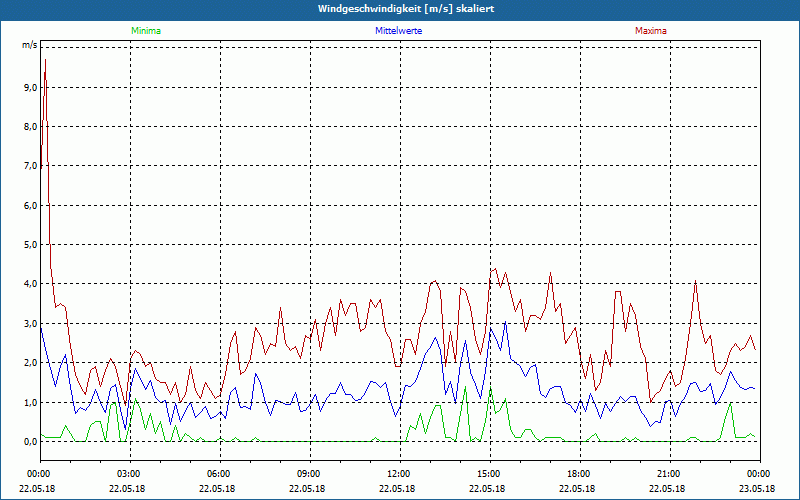Click the 7,0 y-axis value

(x=31, y=166)
